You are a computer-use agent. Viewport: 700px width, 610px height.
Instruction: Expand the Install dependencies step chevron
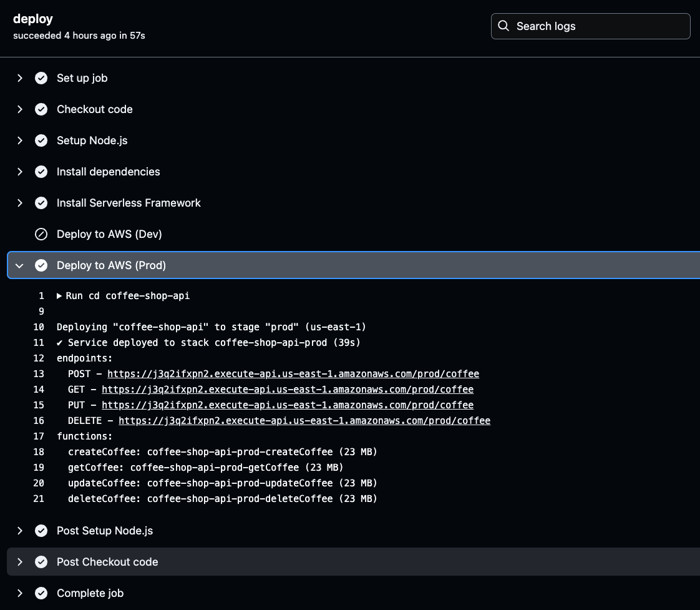[19, 172]
